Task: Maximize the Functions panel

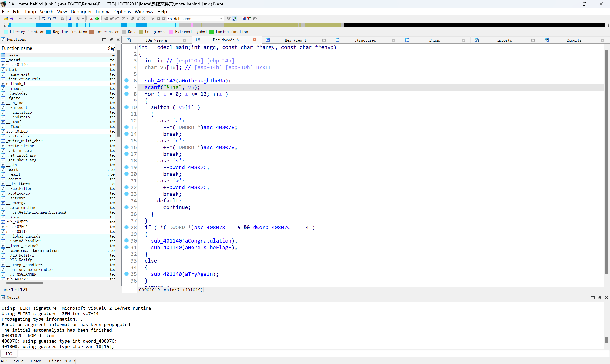Action: pos(104,40)
